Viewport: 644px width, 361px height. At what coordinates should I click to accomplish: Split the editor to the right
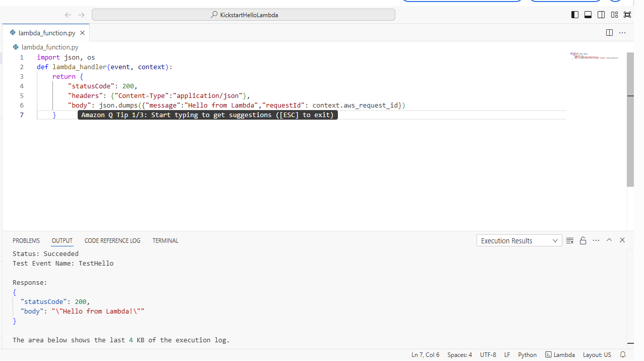coord(609,33)
